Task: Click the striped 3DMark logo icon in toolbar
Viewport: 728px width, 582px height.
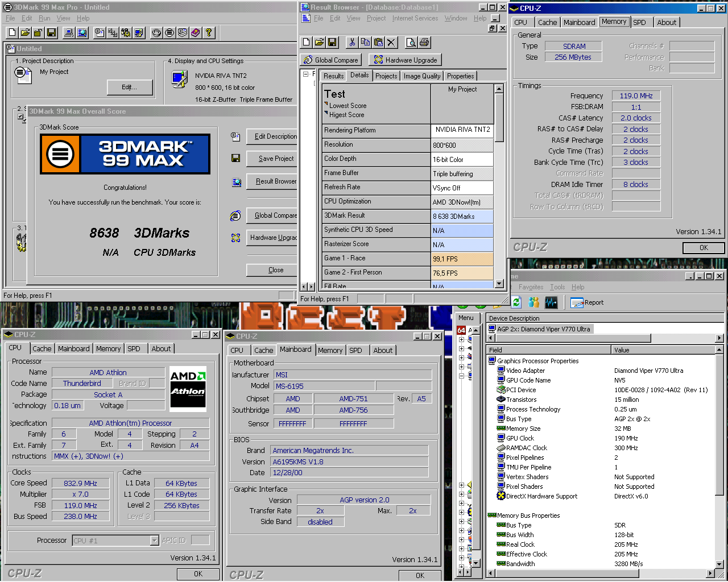Action: click(169, 32)
